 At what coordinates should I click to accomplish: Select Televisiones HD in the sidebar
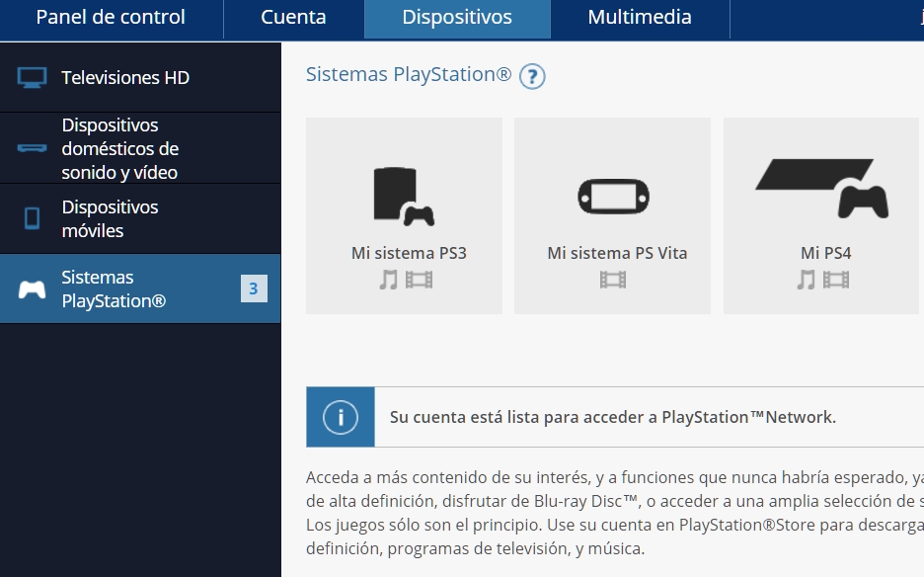click(x=125, y=78)
